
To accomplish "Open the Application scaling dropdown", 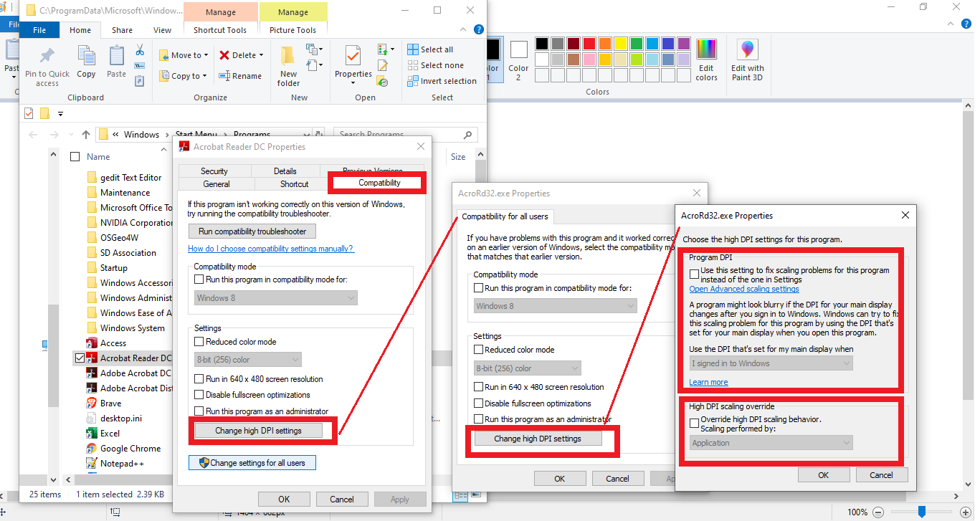I will click(x=771, y=442).
